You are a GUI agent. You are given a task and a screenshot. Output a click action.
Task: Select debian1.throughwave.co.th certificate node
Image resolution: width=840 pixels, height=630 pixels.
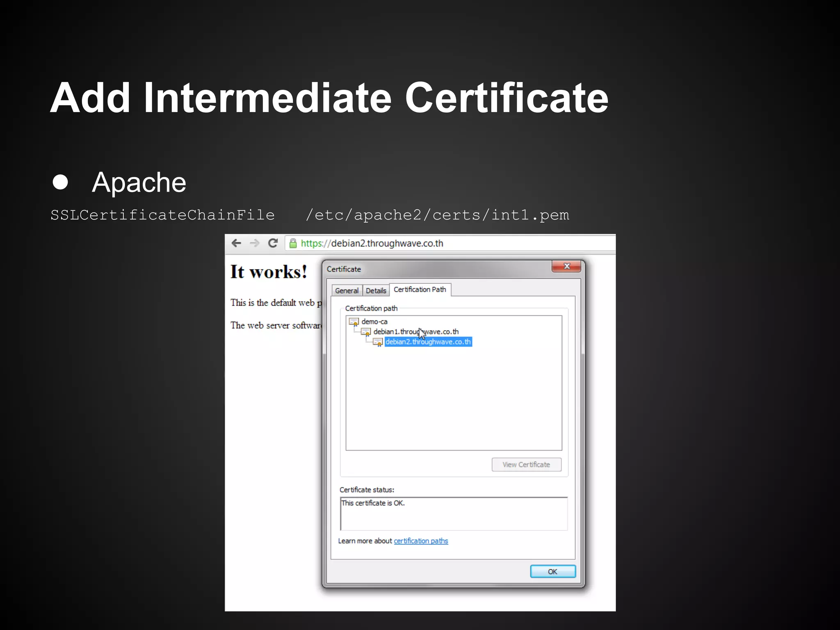tap(416, 331)
